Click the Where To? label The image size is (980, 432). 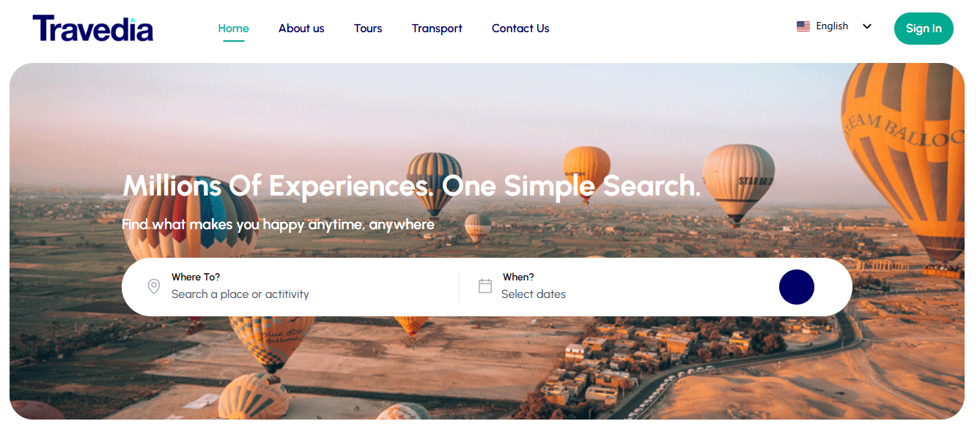(x=196, y=277)
